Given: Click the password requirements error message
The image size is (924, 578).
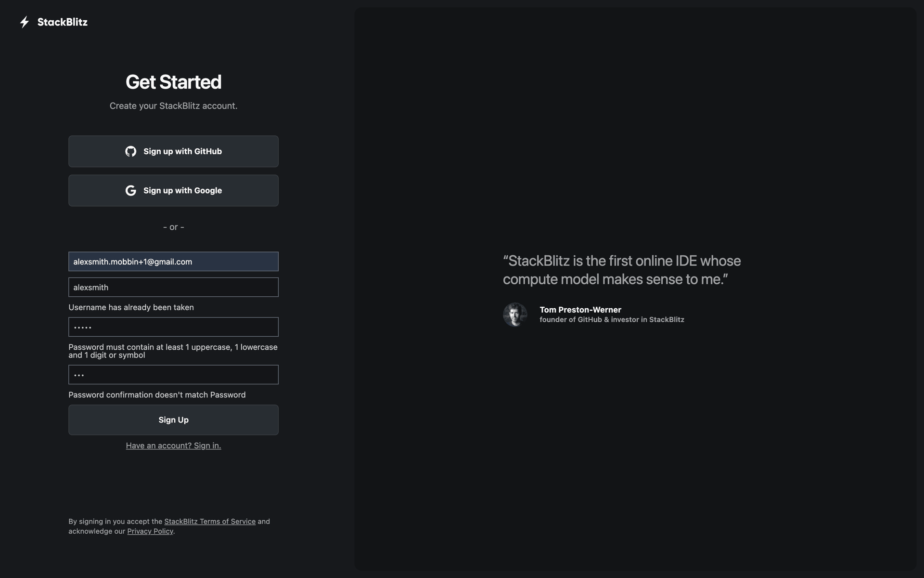Looking at the screenshot, I should (x=173, y=351).
